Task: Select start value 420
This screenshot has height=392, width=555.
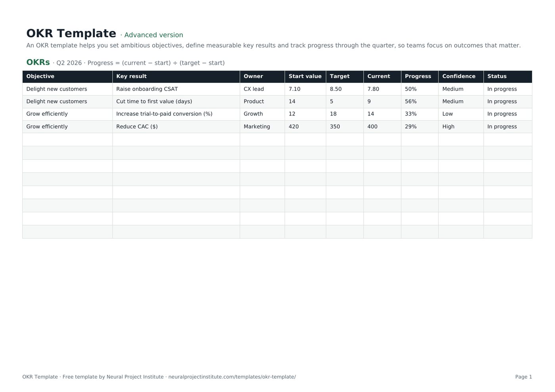Action: pos(305,127)
